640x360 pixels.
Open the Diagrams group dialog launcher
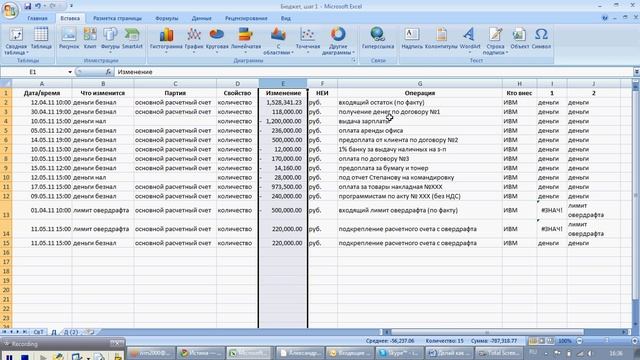tap(353, 60)
